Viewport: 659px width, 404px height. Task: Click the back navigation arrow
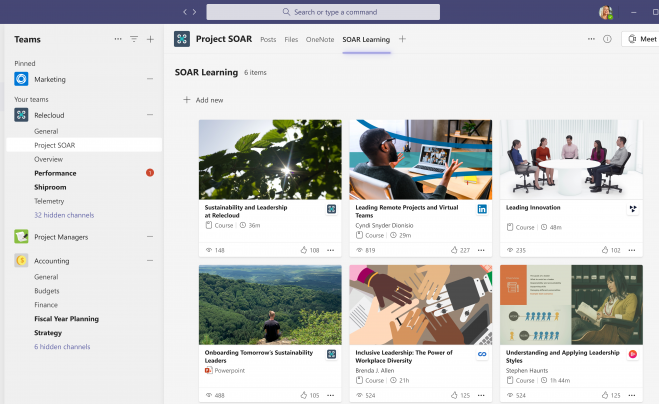point(185,12)
